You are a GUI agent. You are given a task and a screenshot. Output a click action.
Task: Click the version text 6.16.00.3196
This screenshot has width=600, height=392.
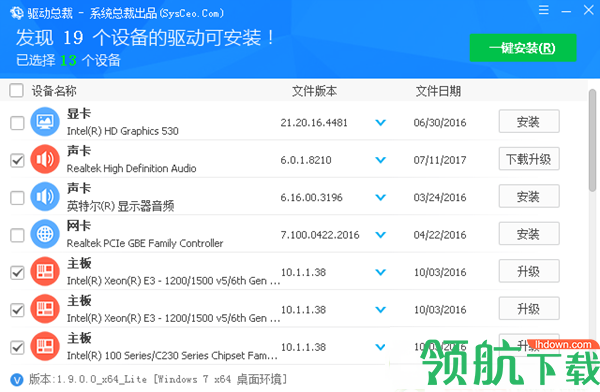[x=311, y=198]
